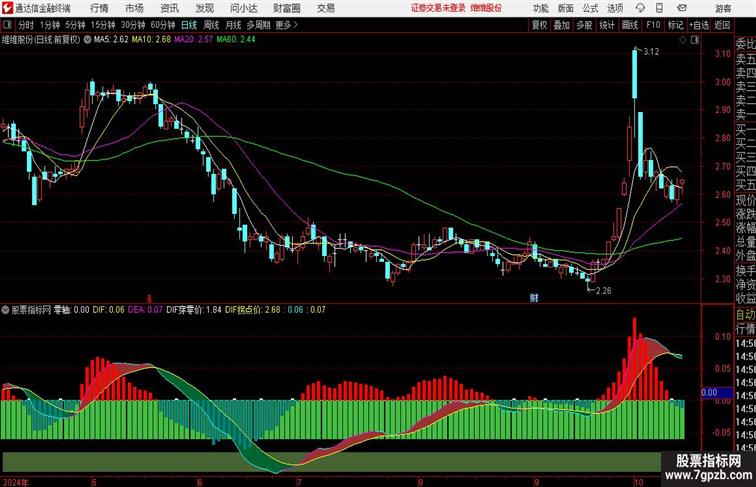Click the 复权 toolbar button
The image size is (756, 487).
pyautogui.click(x=539, y=25)
